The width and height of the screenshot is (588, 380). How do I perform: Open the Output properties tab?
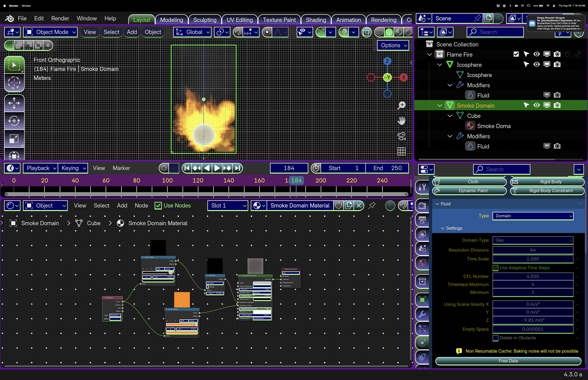coord(422,220)
